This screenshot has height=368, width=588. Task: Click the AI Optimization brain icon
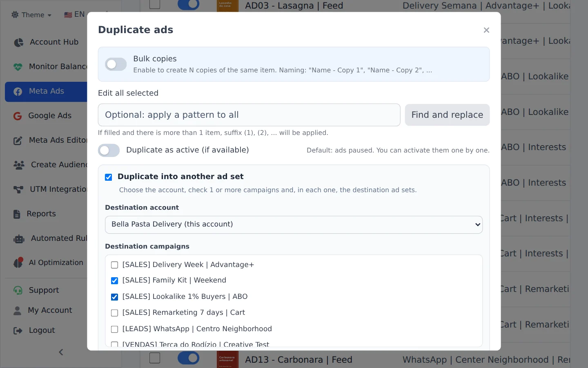(x=18, y=263)
